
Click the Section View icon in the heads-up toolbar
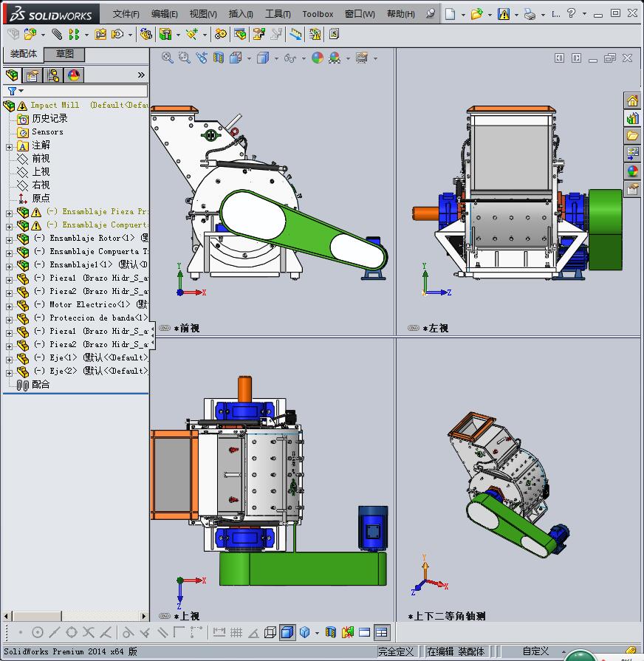pos(219,58)
